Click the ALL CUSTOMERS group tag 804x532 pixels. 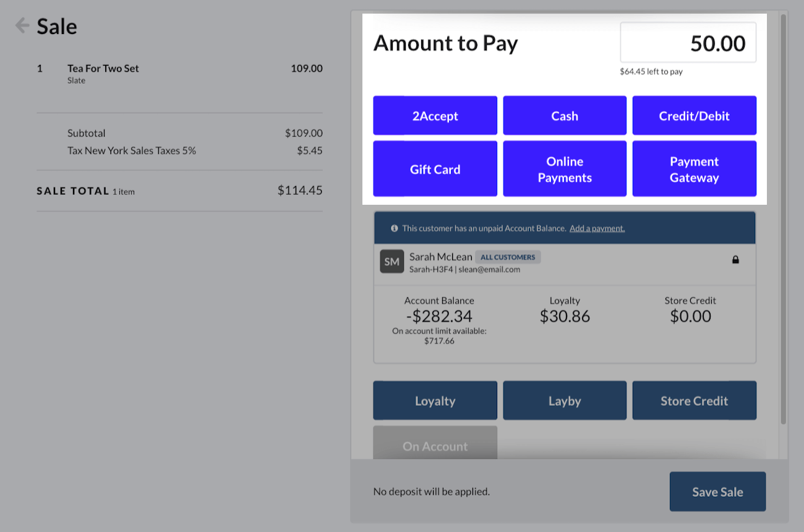coord(508,257)
